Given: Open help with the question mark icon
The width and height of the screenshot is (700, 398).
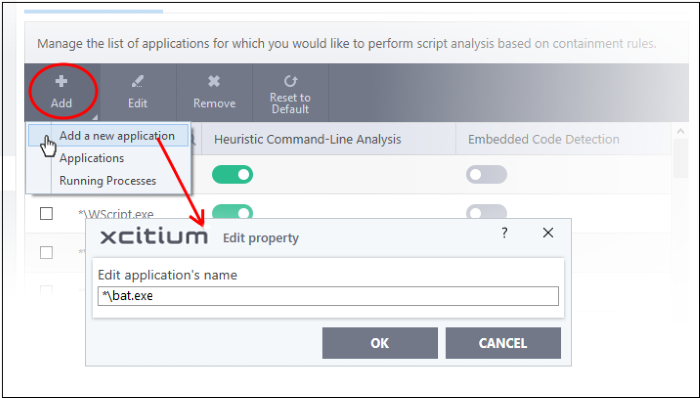Looking at the screenshot, I should pyautogui.click(x=504, y=232).
